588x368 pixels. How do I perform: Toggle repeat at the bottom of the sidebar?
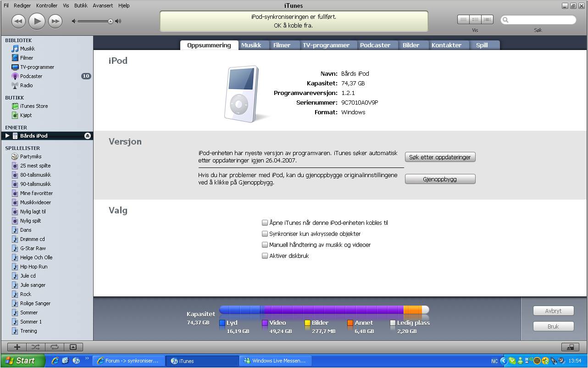[55, 347]
